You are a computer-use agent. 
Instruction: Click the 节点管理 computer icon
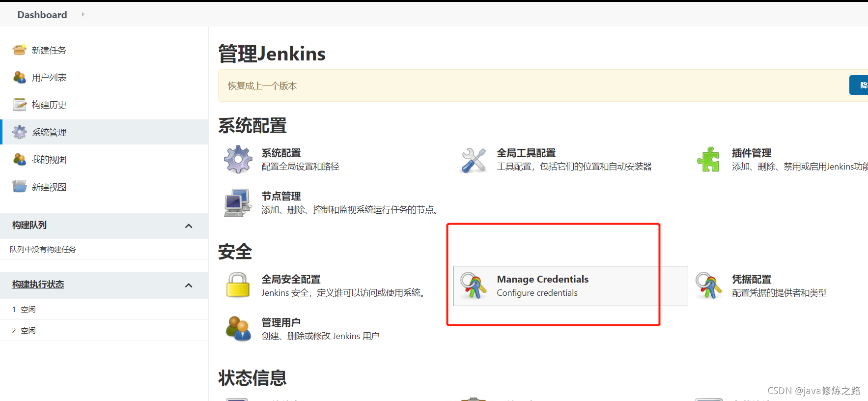238,202
